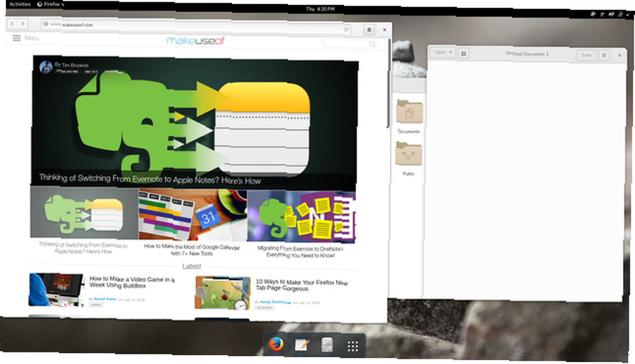The image size is (635, 364).
Task: Click the makeuseof.com address bar
Action: point(196,26)
